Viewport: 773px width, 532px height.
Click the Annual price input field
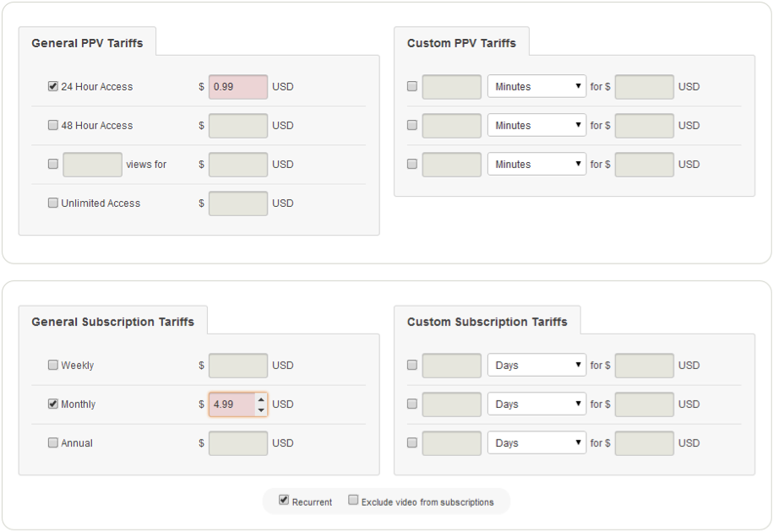238,443
